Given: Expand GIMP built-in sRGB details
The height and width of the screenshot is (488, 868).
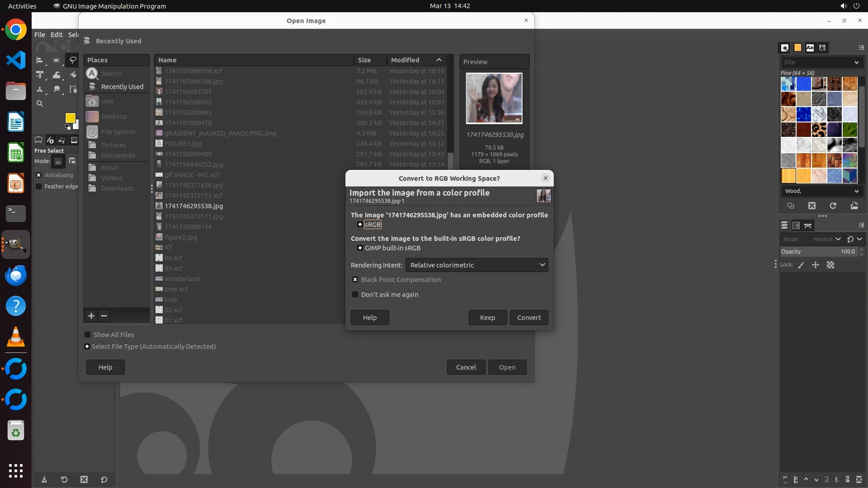Looking at the screenshot, I should point(360,248).
